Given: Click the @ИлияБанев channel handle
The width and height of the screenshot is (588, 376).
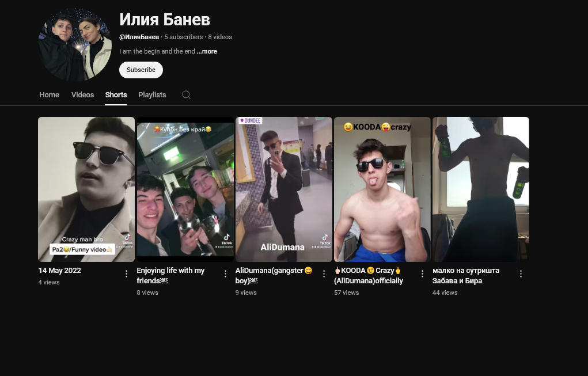Looking at the screenshot, I should (139, 37).
